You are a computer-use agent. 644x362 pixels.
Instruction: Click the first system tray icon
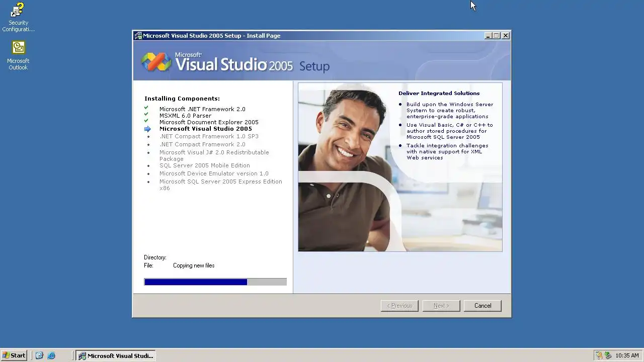click(x=599, y=355)
